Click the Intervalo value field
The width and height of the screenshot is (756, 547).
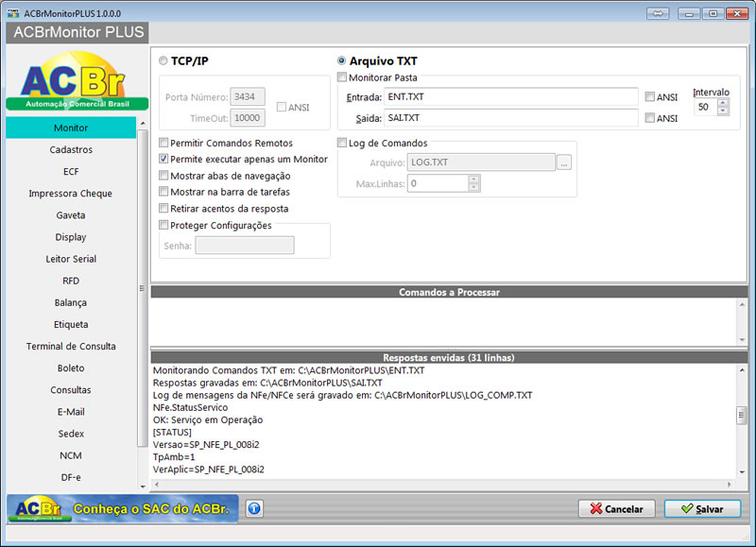[x=706, y=107]
